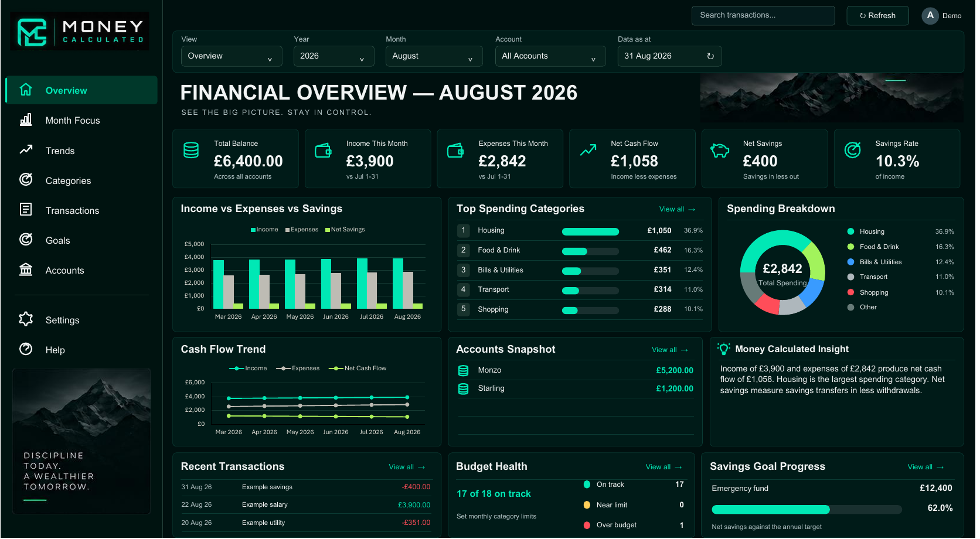Open the Transactions list icon

(26, 209)
